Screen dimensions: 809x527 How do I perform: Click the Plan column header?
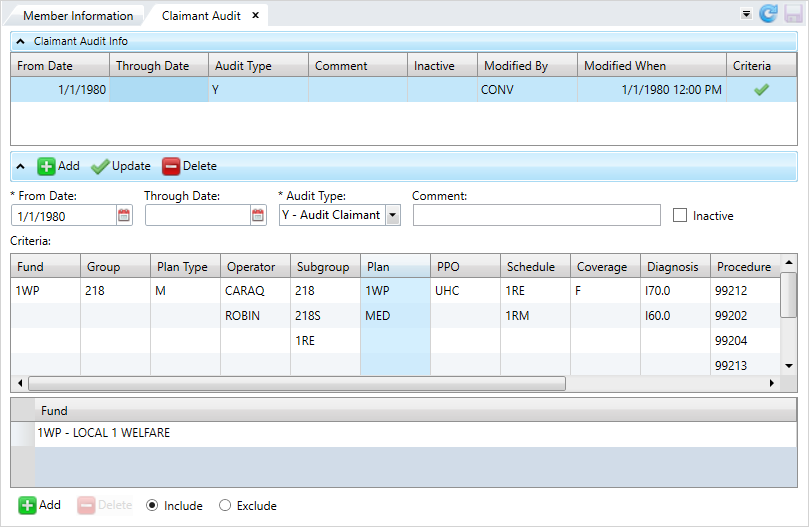[396, 267]
